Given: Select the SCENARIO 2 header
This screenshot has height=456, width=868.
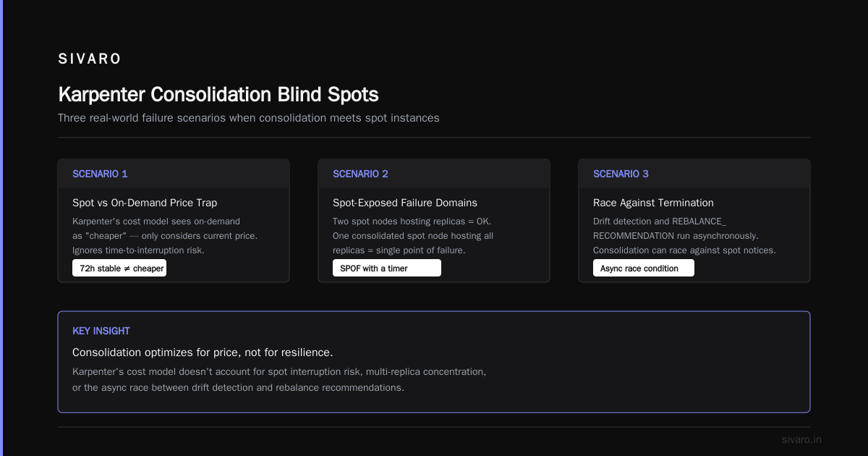Looking at the screenshot, I should [360, 174].
